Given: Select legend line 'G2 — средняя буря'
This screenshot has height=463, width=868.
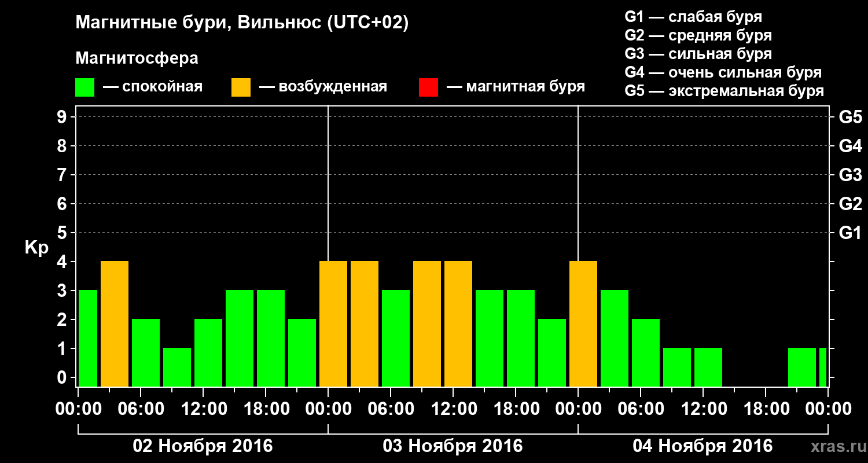Looking at the screenshot, I should (698, 35).
